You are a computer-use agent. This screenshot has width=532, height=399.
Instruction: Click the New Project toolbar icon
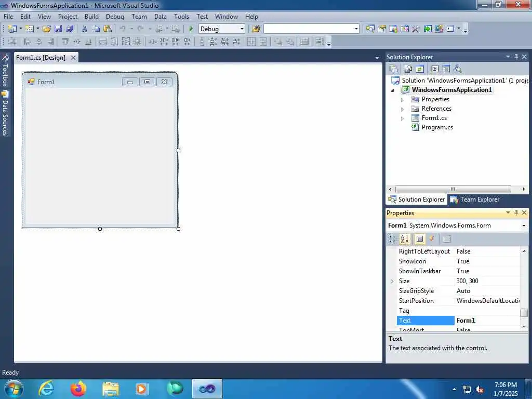click(12, 29)
